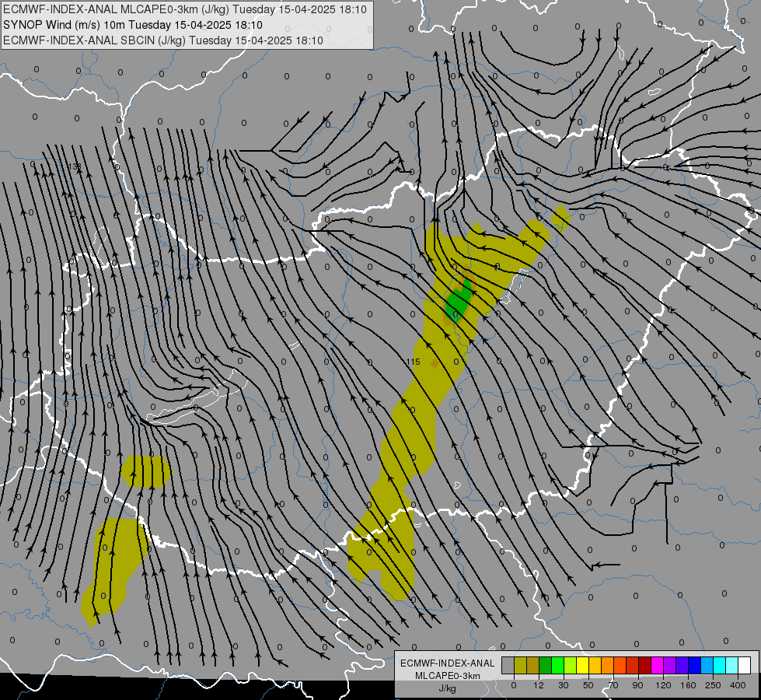Pick the white legend swatch right of 400
Image resolution: width=761 pixels, height=700 pixels.
tap(745, 665)
